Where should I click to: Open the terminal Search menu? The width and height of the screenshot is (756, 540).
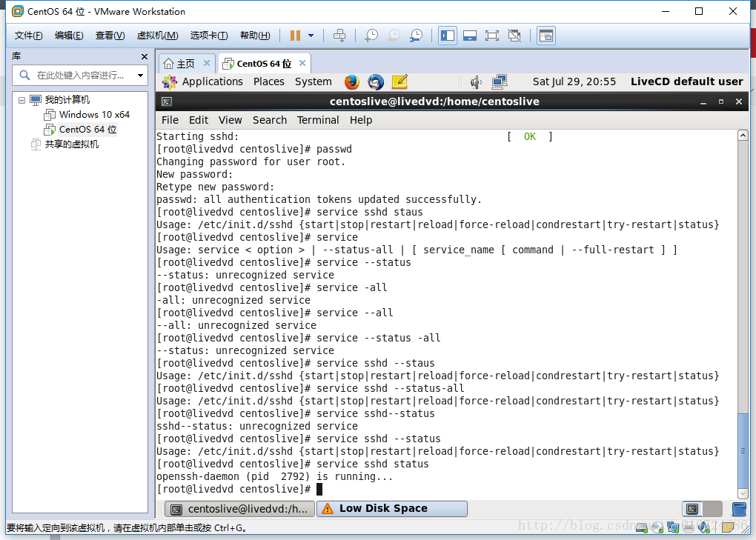(x=270, y=121)
